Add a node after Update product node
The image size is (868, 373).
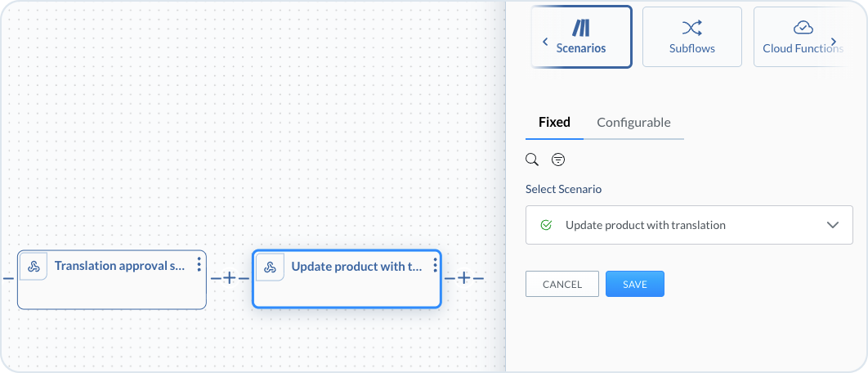point(463,278)
